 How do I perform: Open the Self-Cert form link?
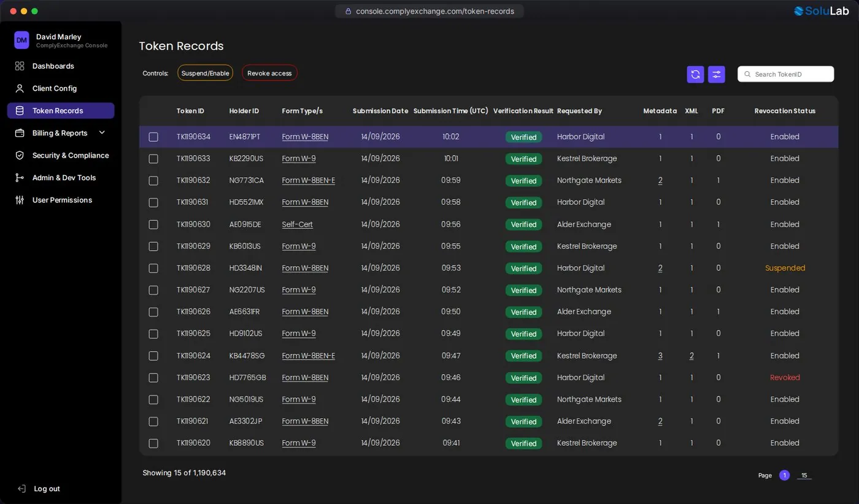pos(298,224)
